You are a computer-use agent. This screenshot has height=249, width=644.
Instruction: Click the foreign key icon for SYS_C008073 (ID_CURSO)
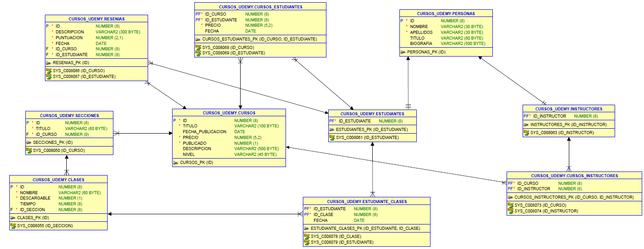[x=511, y=205]
